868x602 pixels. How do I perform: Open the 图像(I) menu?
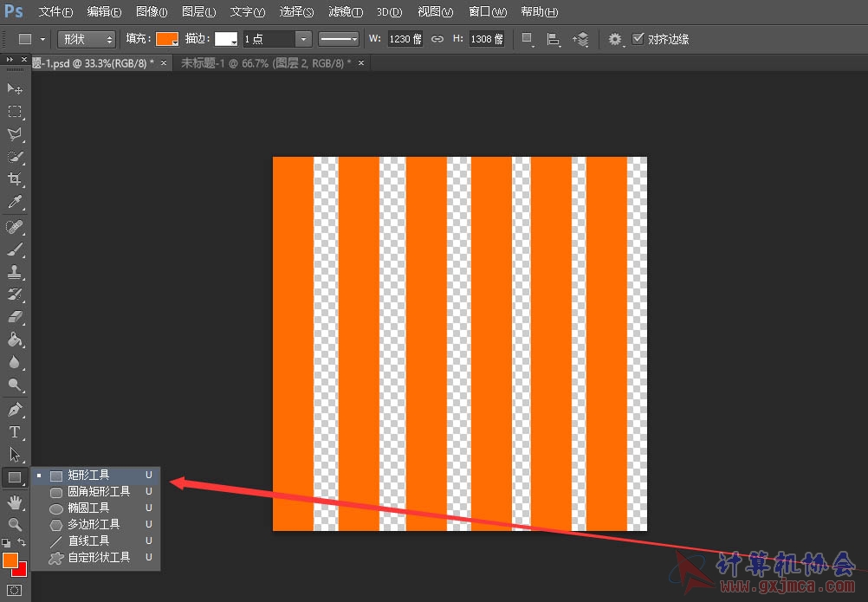coord(152,11)
